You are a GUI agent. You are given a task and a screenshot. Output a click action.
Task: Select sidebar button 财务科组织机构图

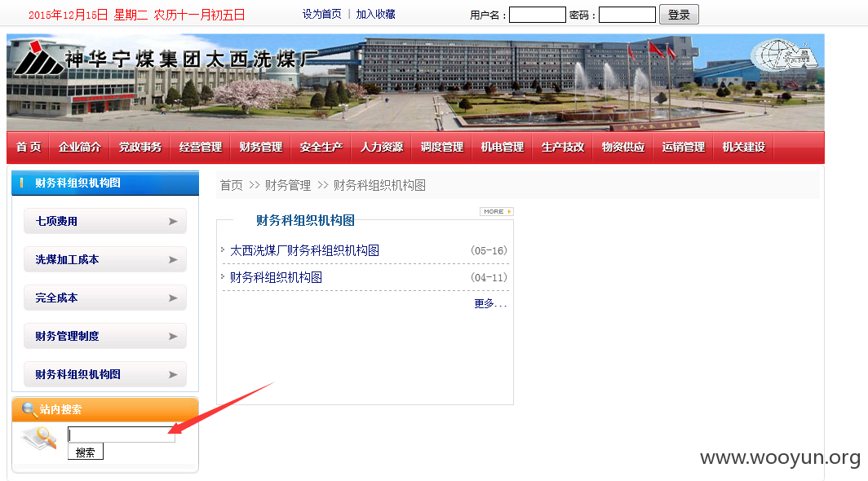coord(105,375)
